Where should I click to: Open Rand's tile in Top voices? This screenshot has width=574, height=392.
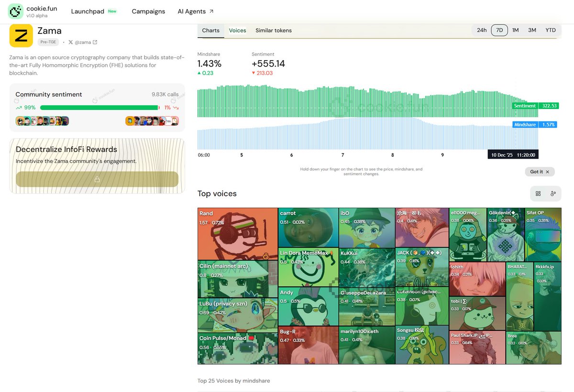pos(238,234)
